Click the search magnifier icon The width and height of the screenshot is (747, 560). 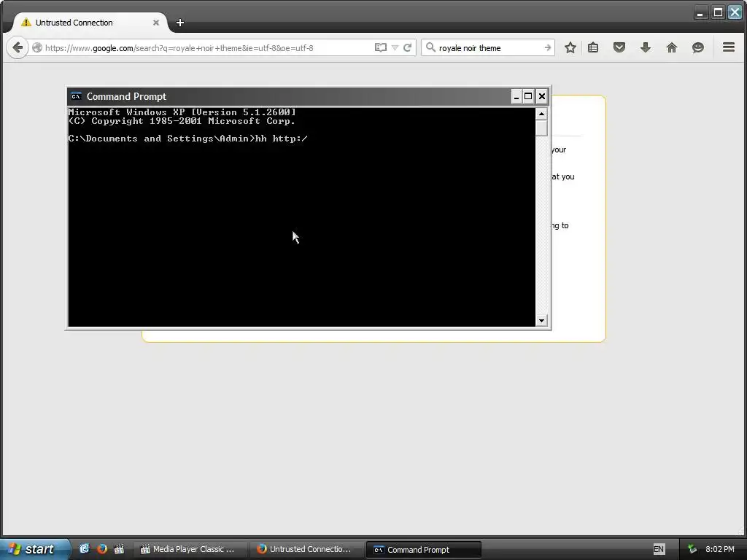pyautogui.click(x=430, y=47)
